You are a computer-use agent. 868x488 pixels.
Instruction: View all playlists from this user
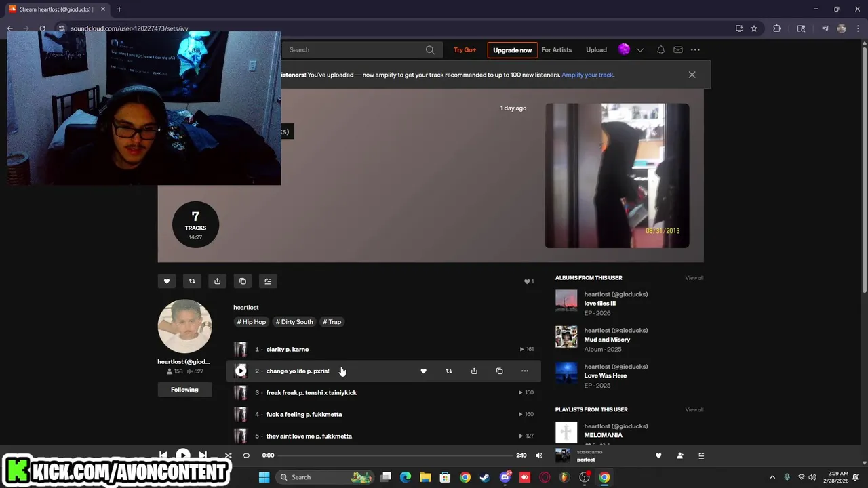[694, 410]
